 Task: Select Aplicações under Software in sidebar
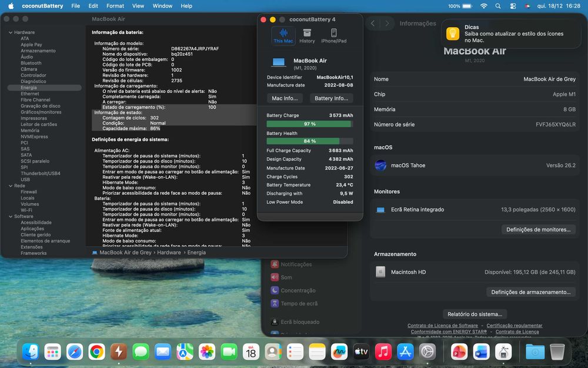tap(32, 228)
